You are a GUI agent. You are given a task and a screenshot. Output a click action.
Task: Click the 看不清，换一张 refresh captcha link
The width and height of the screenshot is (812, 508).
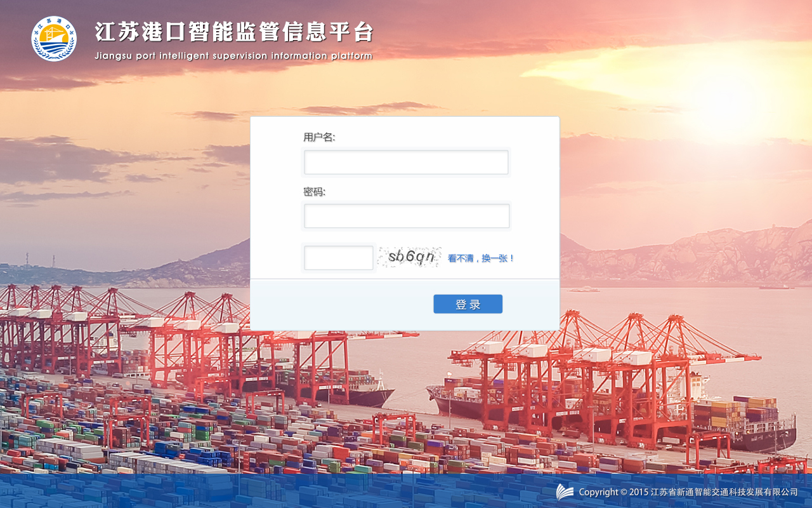pyautogui.click(x=481, y=258)
